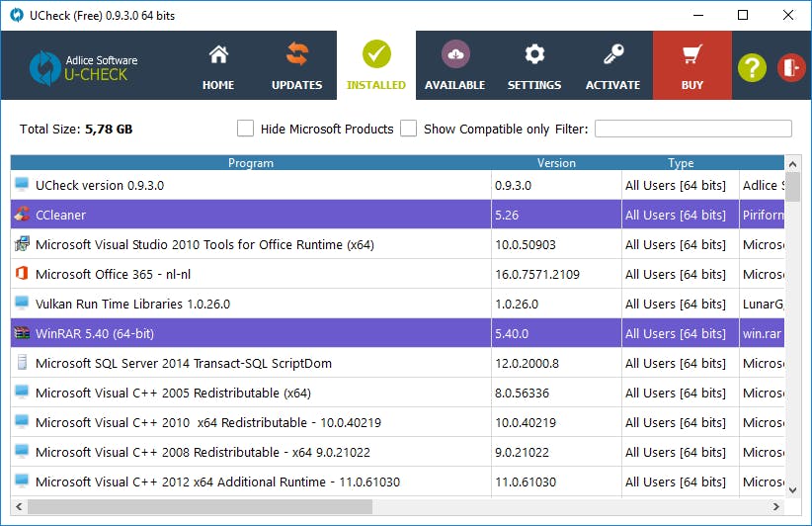The height and width of the screenshot is (526, 812).
Task: Click the Visual C++ 2008 row icon
Action: (22, 451)
